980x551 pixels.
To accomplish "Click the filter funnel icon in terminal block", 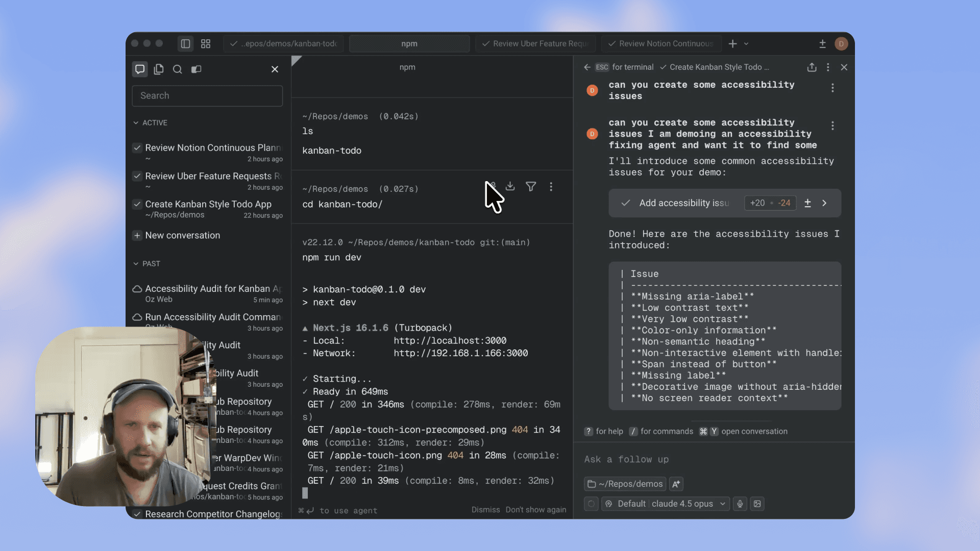I will pyautogui.click(x=531, y=187).
